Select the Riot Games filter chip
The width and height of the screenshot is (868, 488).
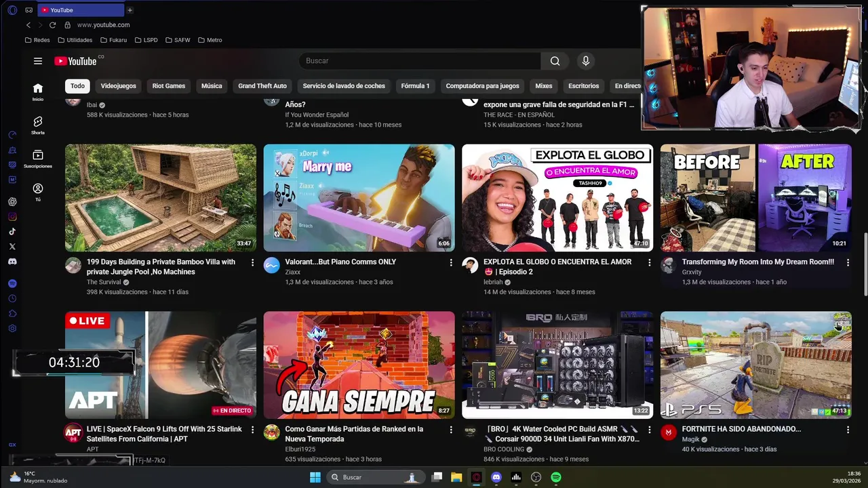169,86
